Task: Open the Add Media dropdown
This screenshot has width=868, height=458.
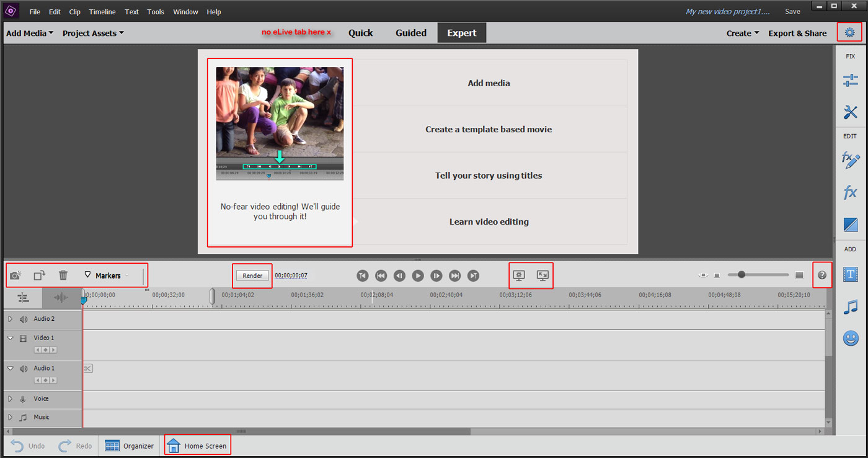Action: [x=30, y=34]
